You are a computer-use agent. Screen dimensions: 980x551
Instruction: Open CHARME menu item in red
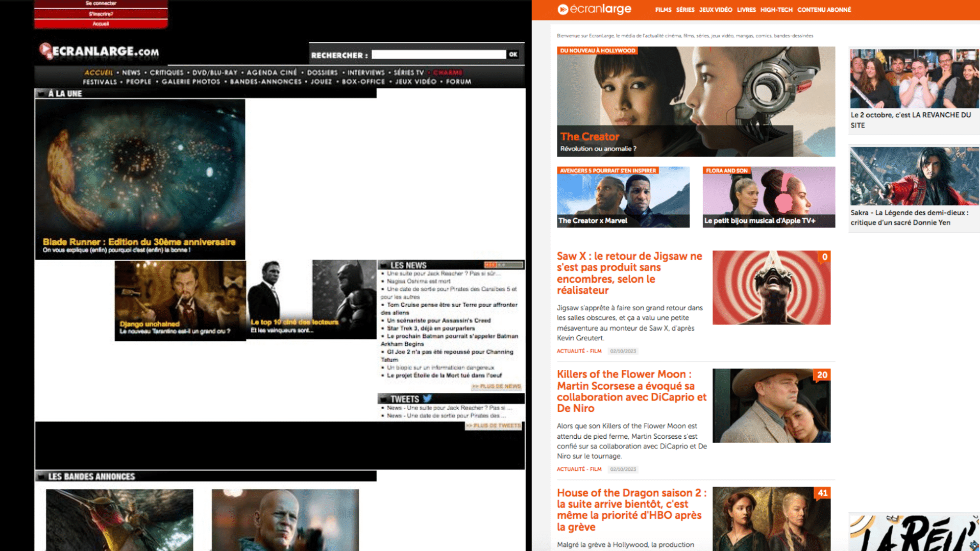point(448,72)
